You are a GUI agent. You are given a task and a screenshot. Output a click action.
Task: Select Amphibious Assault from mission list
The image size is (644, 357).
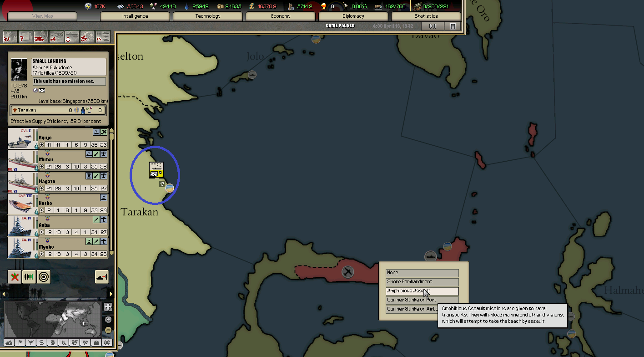pos(422,291)
